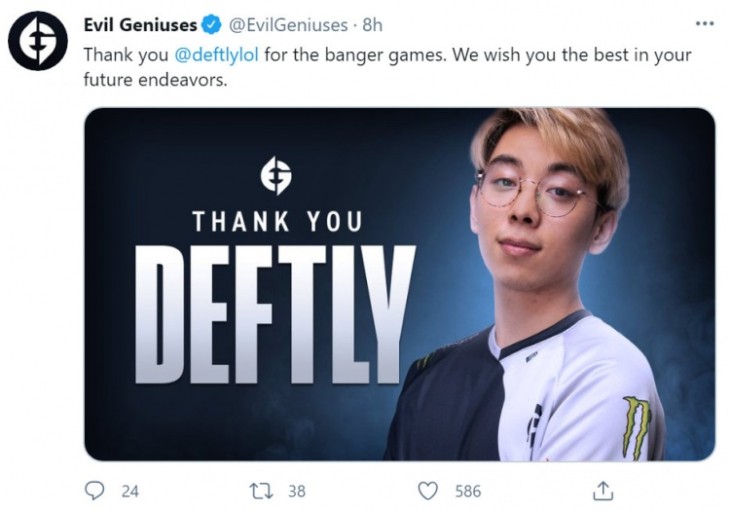Click the tweet text 'future endeavors'

coord(155,80)
